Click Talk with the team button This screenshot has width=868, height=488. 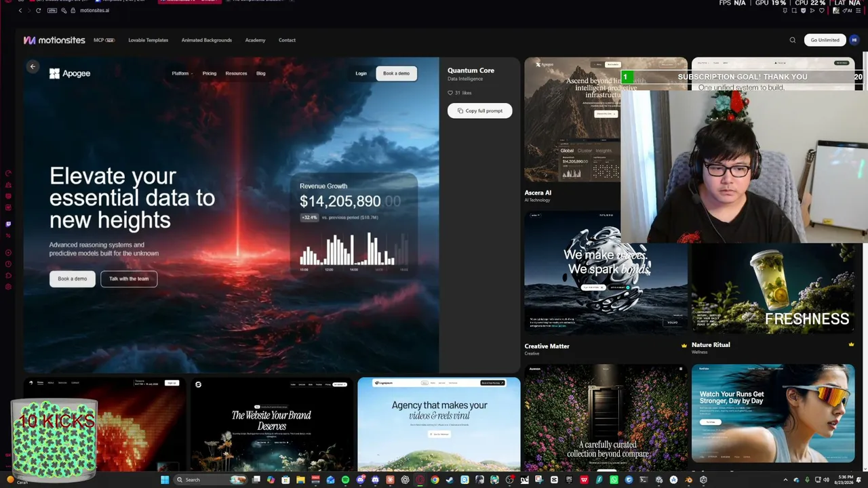(129, 279)
